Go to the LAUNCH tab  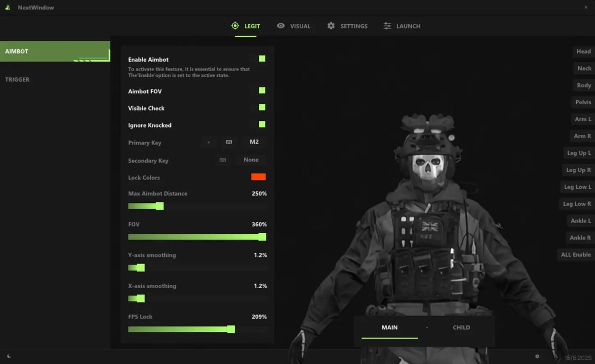pyautogui.click(x=402, y=26)
